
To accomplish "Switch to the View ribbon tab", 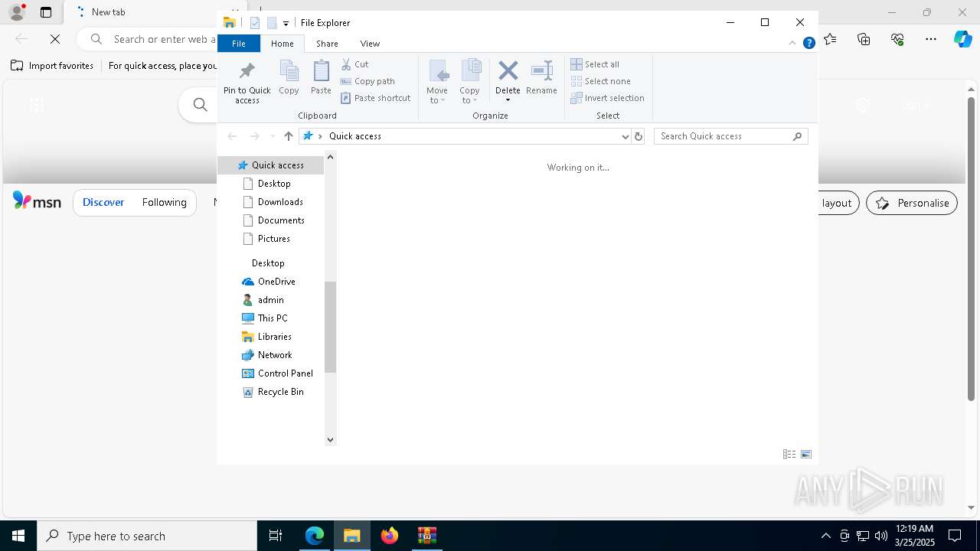I will click(370, 44).
